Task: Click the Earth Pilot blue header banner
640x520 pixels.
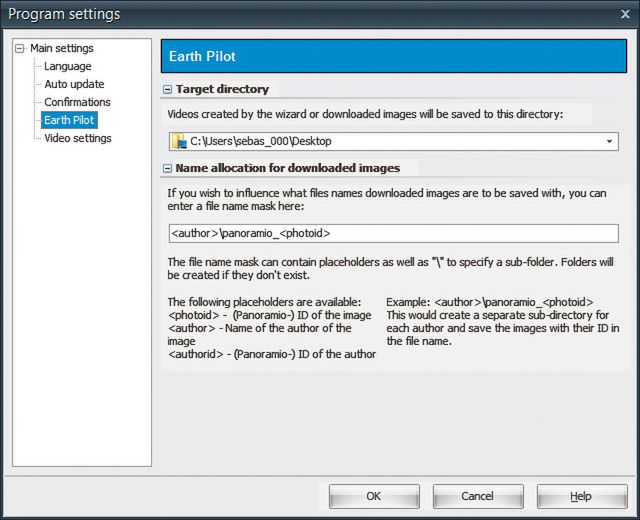Action: point(394,56)
